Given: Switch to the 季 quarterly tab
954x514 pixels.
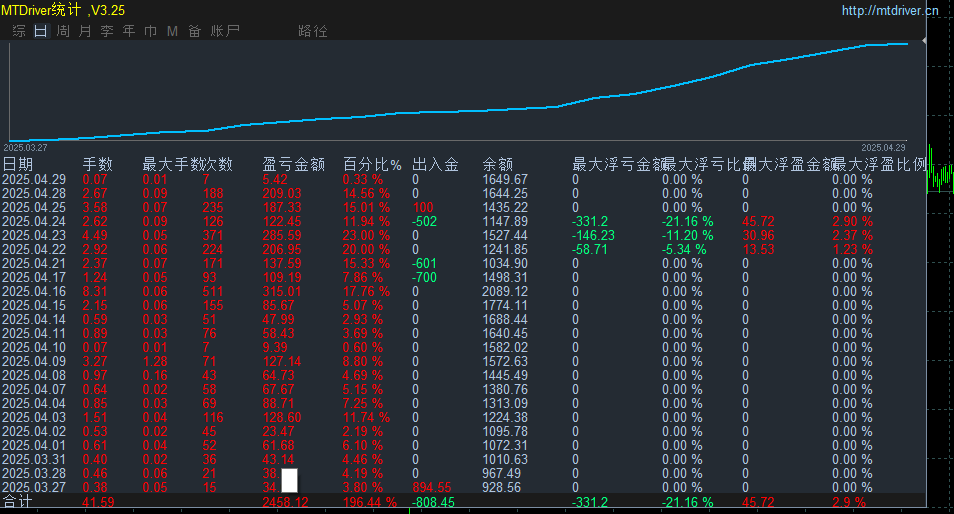Looking at the screenshot, I should tap(106, 31).
